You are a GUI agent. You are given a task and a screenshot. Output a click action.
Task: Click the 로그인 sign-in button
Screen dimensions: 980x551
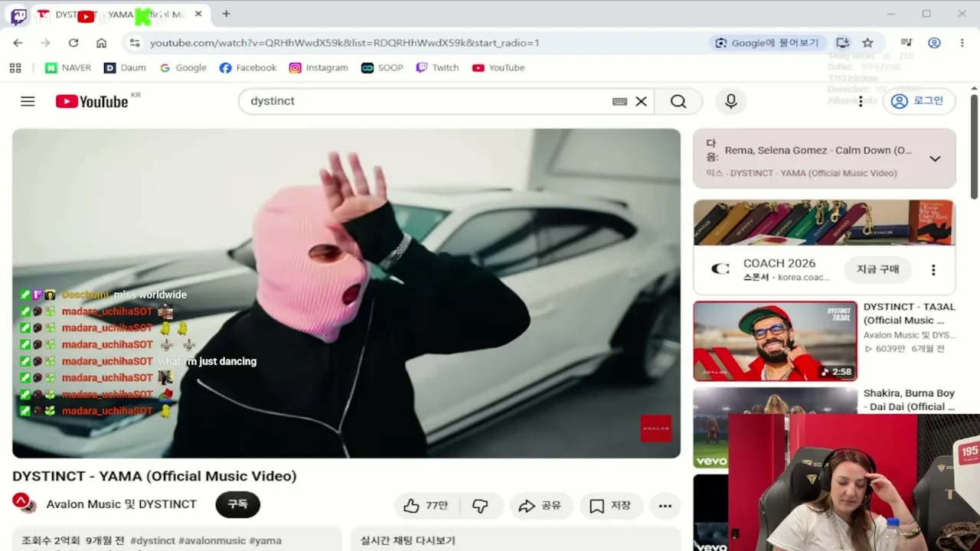click(x=919, y=101)
